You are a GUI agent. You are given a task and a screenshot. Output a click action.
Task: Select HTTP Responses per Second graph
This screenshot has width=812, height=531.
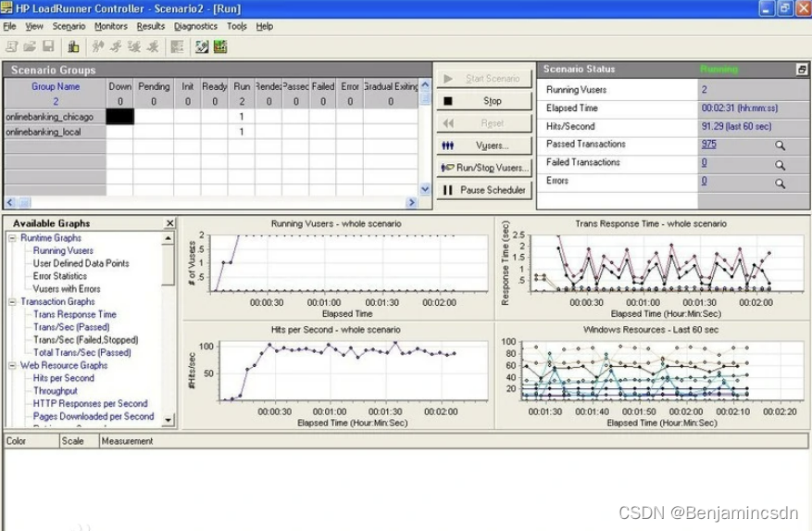(90, 403)
